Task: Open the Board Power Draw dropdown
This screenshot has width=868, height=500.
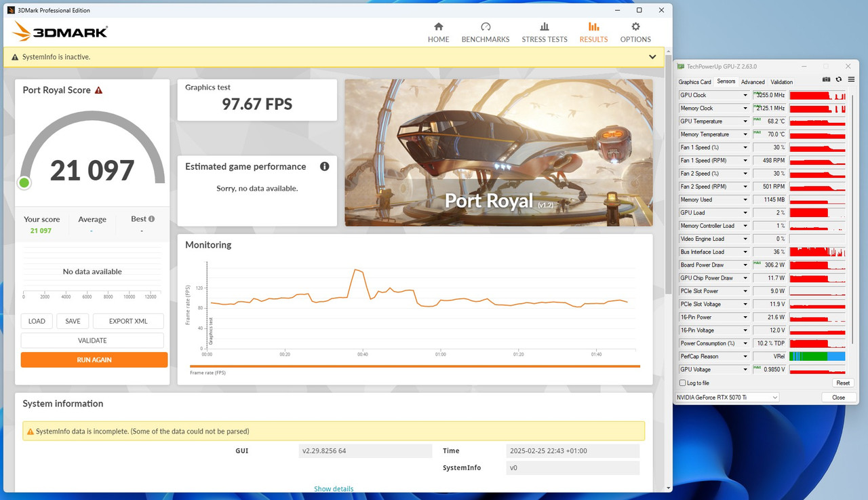Action: pyautogui.click(x=745, y=265)
